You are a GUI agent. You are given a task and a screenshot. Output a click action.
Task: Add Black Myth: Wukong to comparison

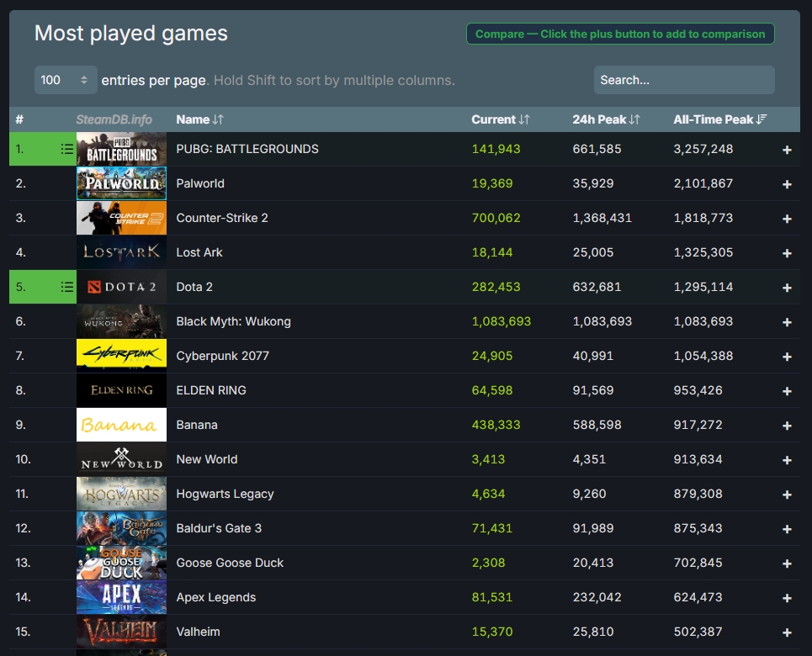coord(787,322)
